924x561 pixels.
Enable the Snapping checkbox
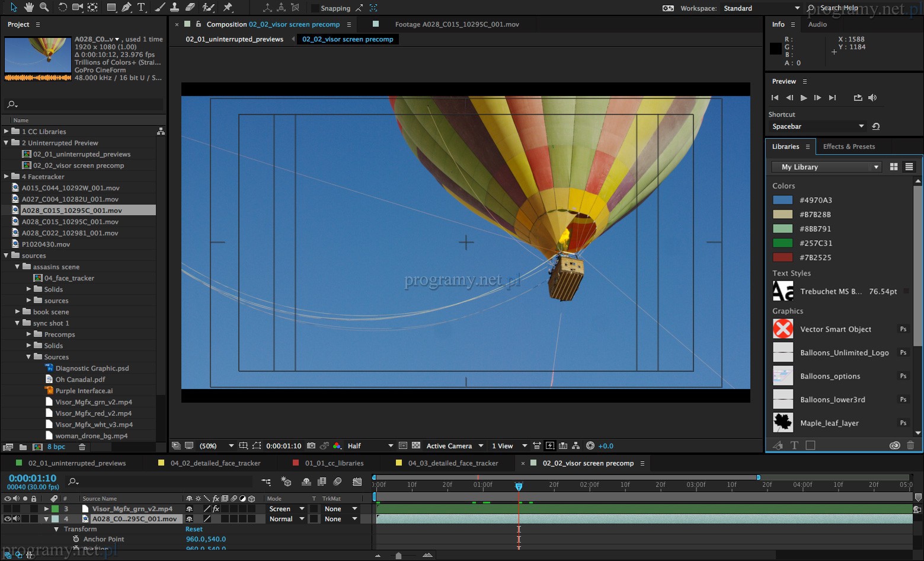[x=315, y=8]
